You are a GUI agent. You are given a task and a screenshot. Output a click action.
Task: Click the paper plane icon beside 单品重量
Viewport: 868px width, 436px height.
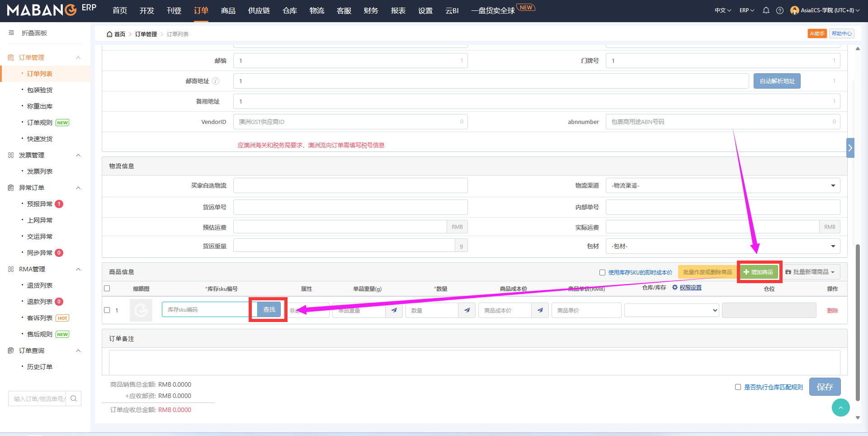click(x=394, y=310)
